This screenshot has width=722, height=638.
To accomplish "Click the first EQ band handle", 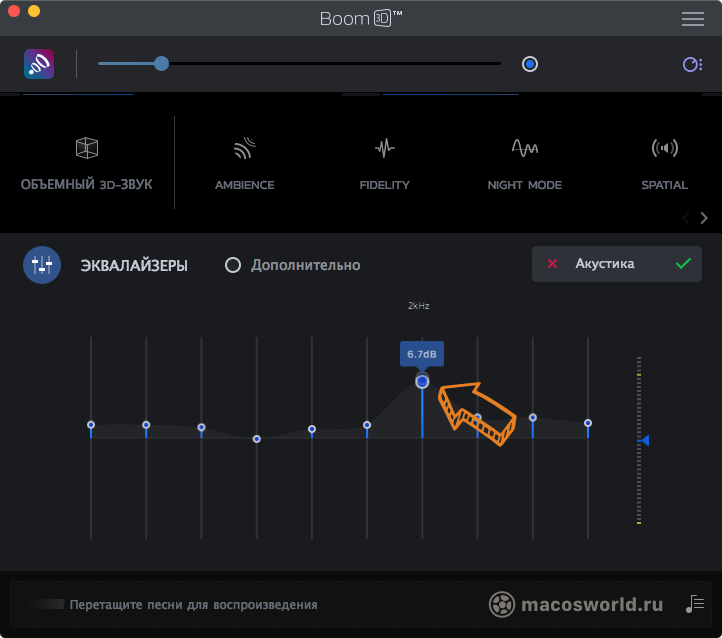I will [91, 424].
